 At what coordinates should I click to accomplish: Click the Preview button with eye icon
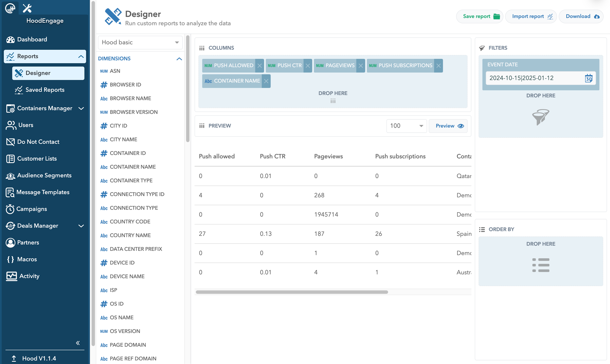448,126
